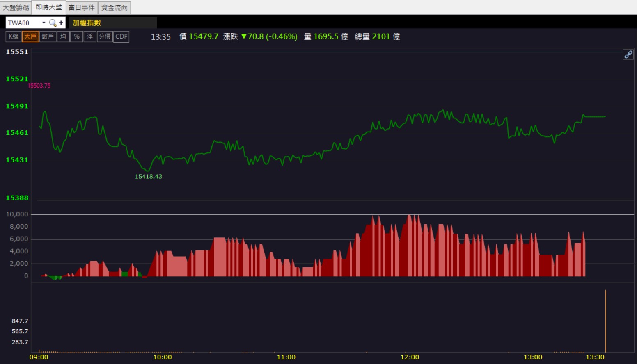Screen dimensions: 637x364
Task: Click the 09:00 time axis label
Action: tap(39, 357)
